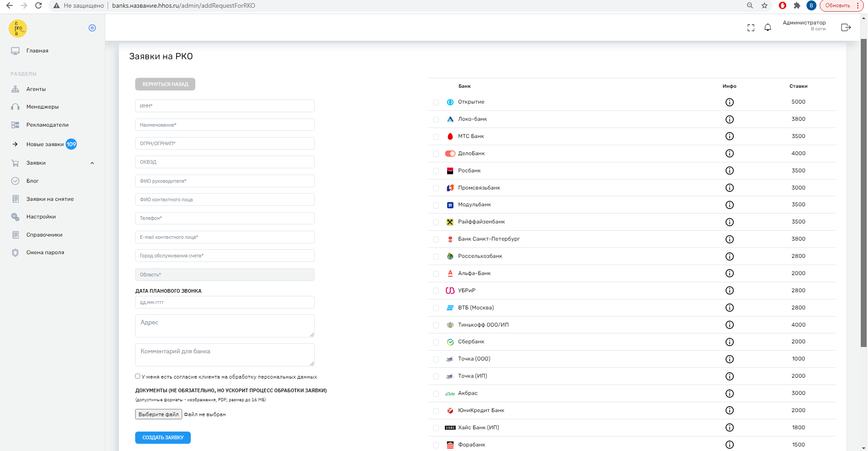Click the page vertical scrollbar
This screenshot has height=451, width=868.
tap(863, 192)
